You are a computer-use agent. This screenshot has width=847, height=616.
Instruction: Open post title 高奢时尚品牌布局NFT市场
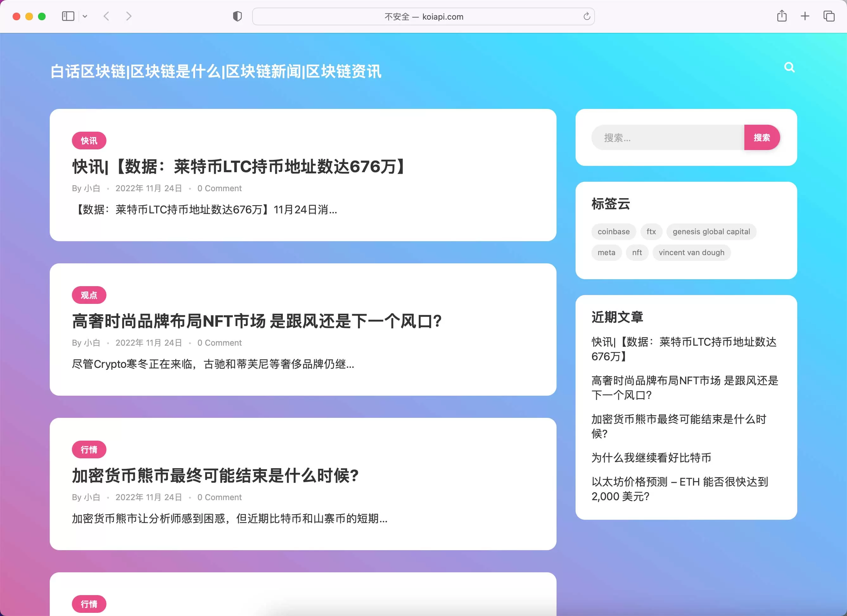pos(257,321)
